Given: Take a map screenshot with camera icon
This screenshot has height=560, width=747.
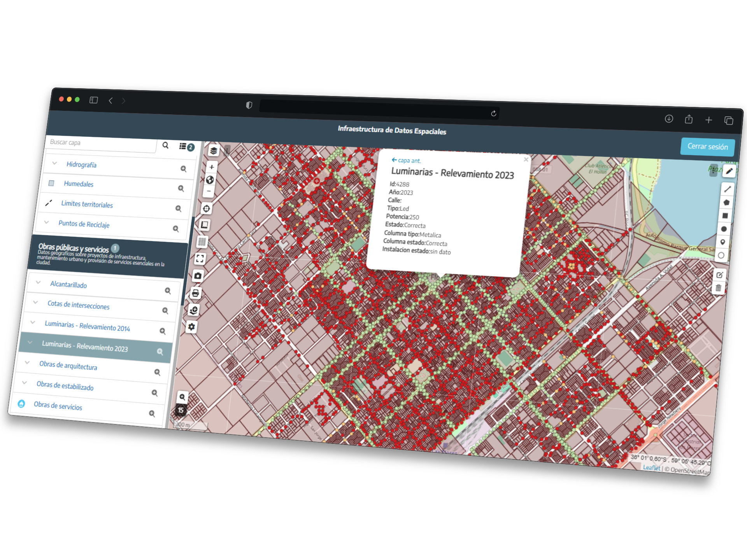Looking at the screenshot, I should tap(198, 276).
